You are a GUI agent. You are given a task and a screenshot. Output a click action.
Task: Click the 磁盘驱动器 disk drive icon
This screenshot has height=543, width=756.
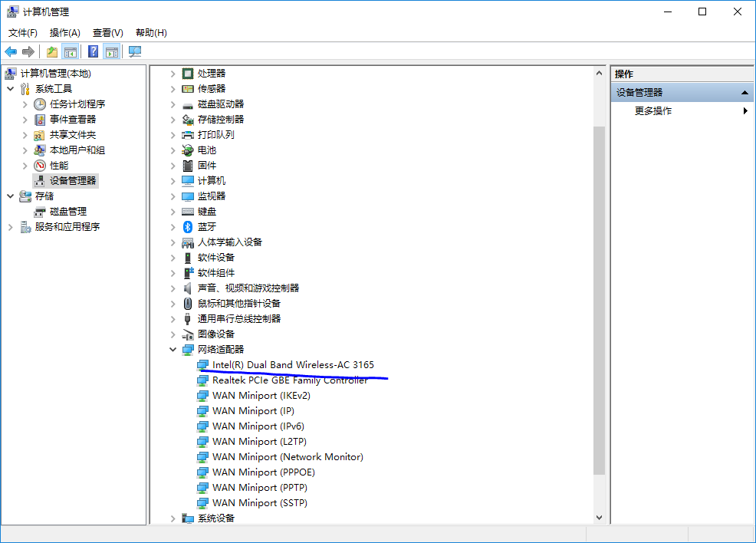(x=188, y=104)
